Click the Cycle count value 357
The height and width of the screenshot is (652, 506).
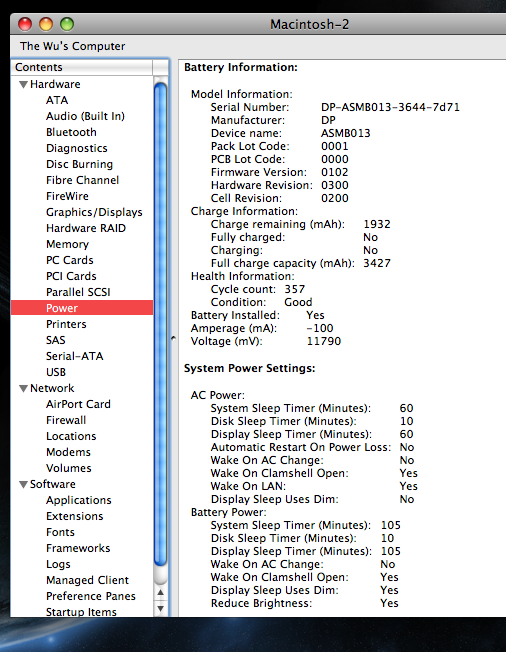click(x=294, y=289)
